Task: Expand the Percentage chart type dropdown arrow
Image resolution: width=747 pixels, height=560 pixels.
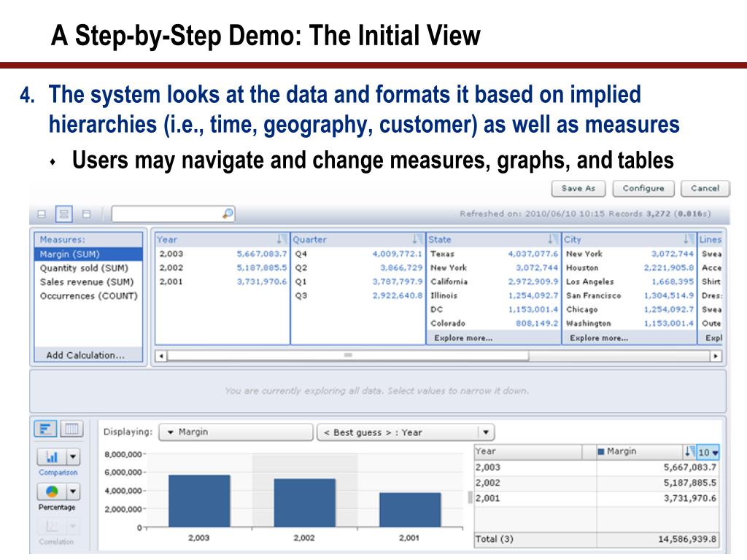Action: [73, 491]
